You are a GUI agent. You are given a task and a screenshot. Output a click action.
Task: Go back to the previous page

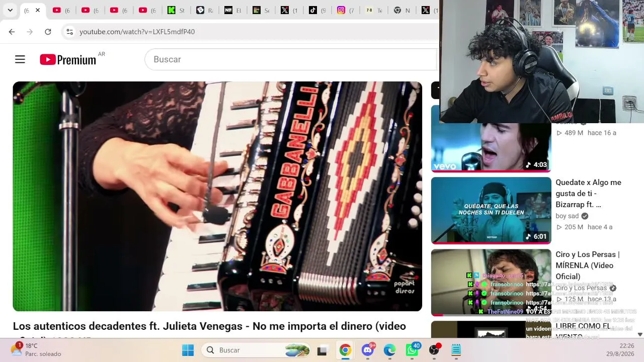click(x=12, y=32)
